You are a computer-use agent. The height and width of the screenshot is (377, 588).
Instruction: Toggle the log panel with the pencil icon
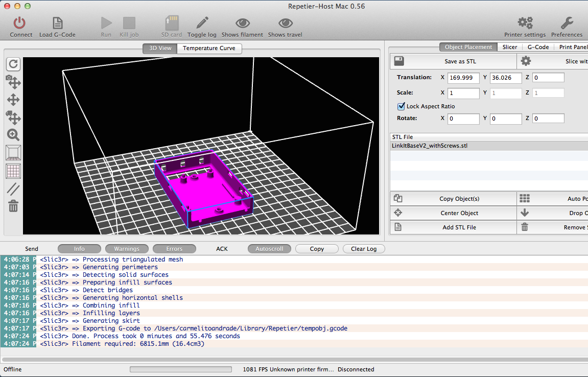[x=202, y=23]
